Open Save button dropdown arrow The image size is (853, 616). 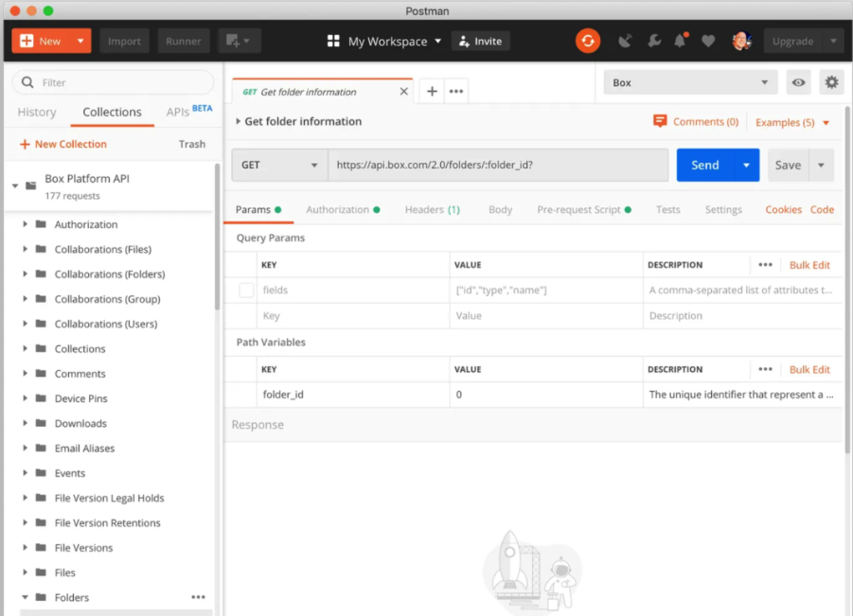pos(821,165)
